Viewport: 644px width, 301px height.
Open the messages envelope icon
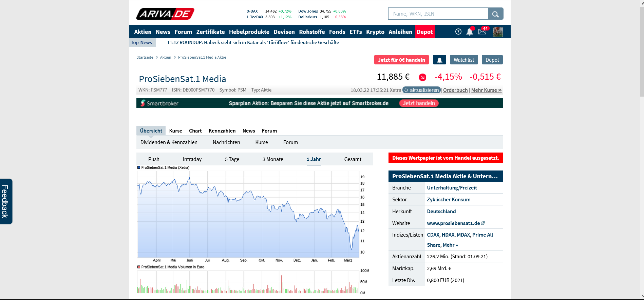coord(482,32)
